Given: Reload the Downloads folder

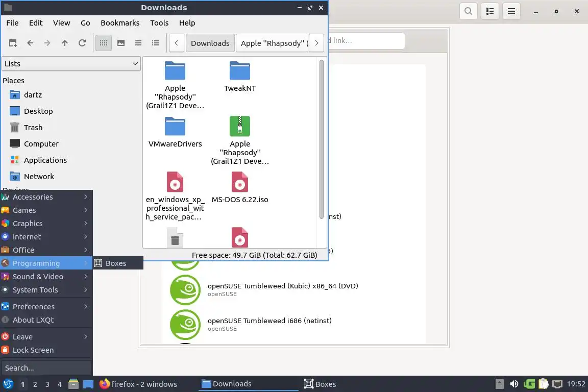Looking at the screenshot, I should pos(82,43).
